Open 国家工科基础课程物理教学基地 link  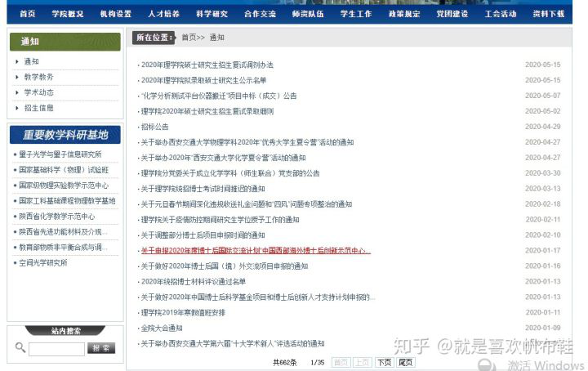tap(67, 201)
